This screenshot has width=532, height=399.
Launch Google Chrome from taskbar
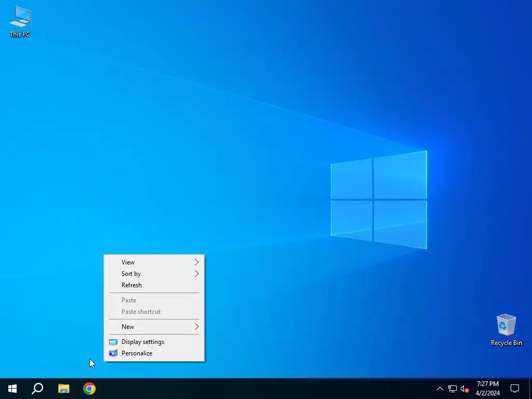(89, 389)
